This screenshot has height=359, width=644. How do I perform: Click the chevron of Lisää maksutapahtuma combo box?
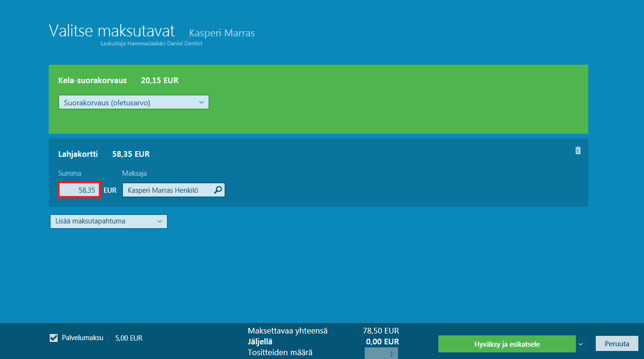pyautogui.click(x=159, y=221)
